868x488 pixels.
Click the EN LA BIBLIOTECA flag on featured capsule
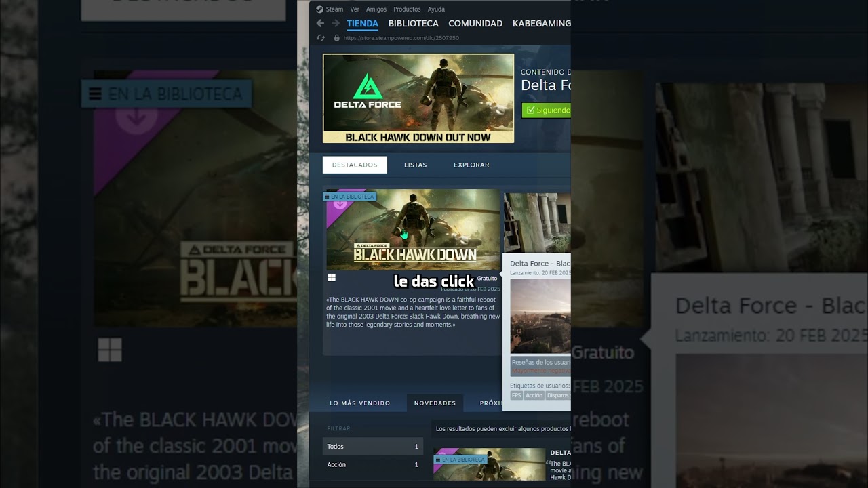[x=349, y=197]
